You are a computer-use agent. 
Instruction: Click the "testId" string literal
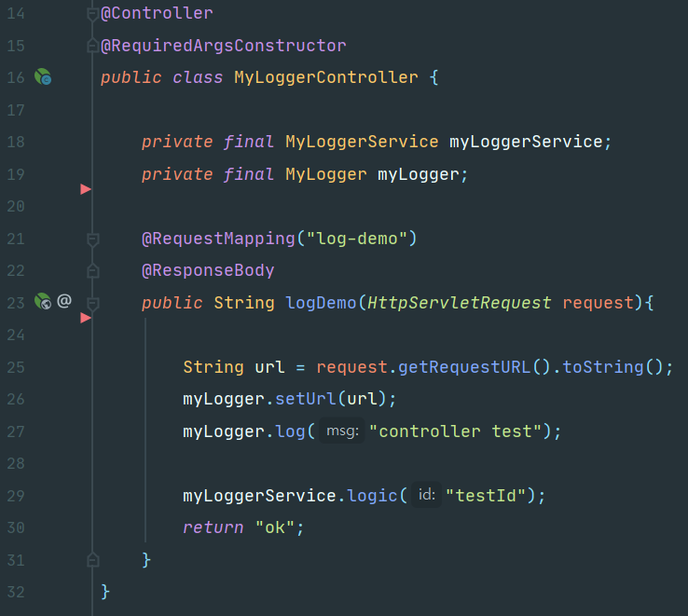[486, 496]
